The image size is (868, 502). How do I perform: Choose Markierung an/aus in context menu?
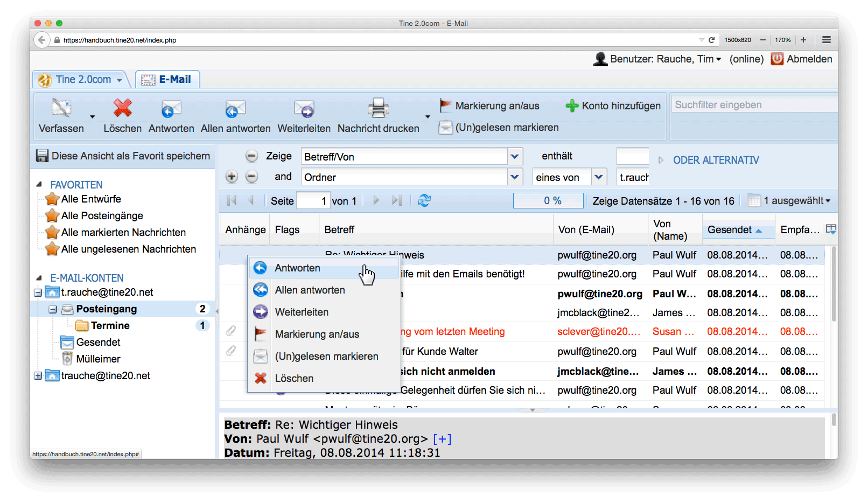(324, 334)
